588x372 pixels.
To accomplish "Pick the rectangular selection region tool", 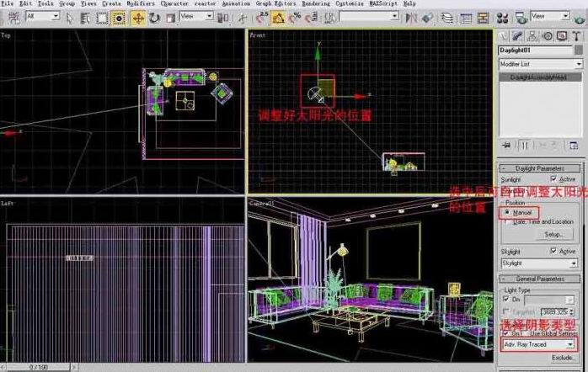I will pyautogui.click(x=102, y=18).
